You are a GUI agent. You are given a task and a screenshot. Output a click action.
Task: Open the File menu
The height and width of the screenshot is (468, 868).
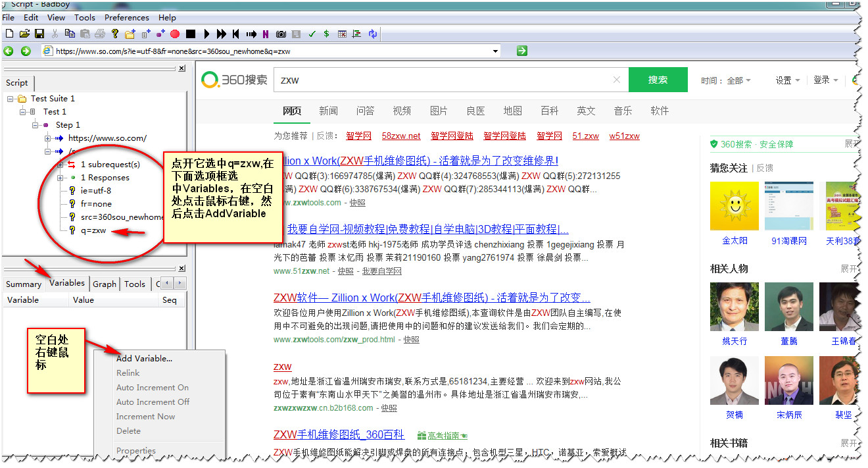9,18
